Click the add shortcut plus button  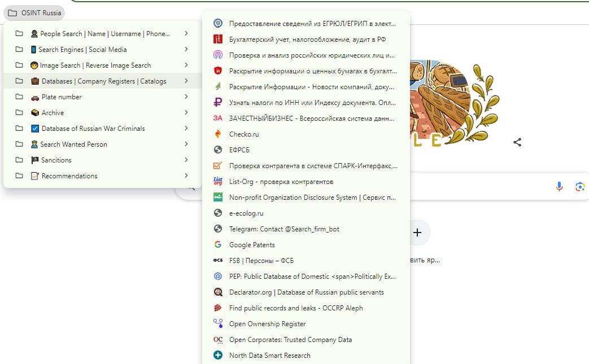coord(417,233)
